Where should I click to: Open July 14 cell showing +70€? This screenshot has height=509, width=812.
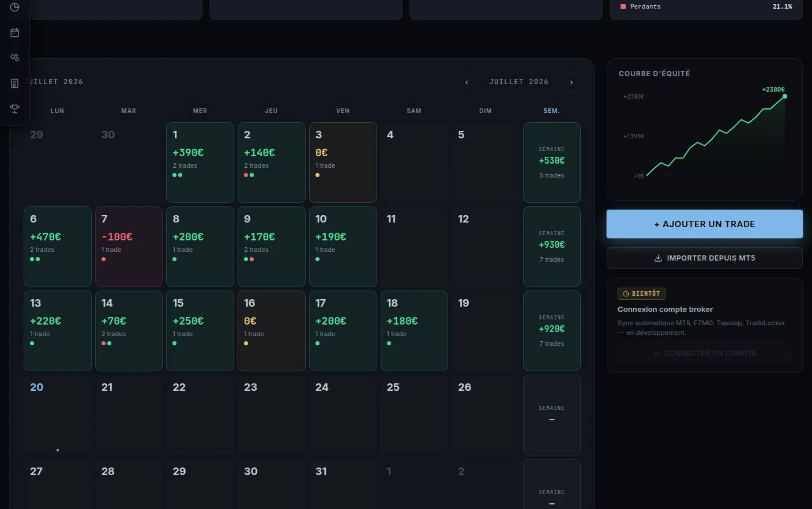tap(129, 331)
